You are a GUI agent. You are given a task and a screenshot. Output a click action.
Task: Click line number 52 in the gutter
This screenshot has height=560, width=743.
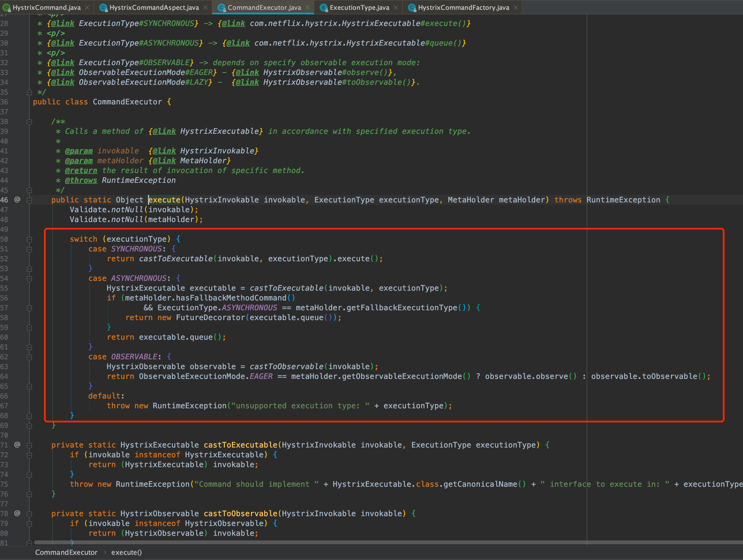(x=4, y=259)
